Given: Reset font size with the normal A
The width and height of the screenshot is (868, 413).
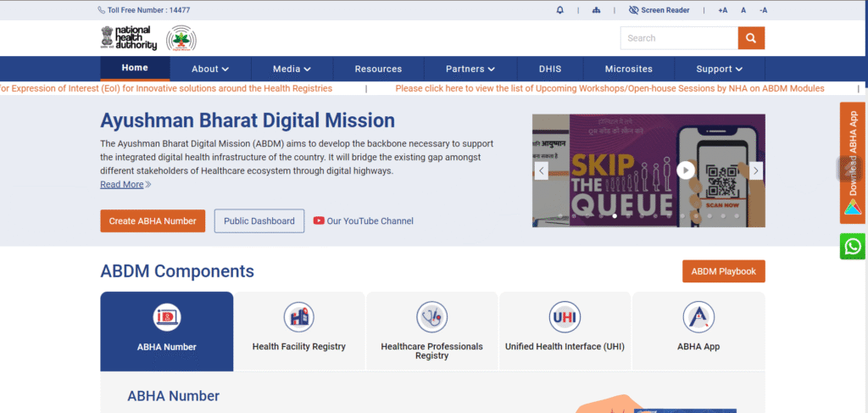Looking at the screenshot, I should 743,10.
